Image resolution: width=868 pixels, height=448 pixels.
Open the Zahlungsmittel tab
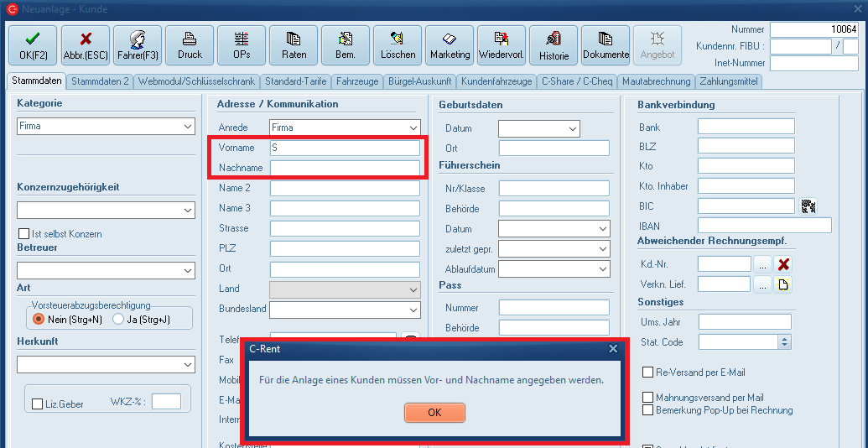(730, 81)
